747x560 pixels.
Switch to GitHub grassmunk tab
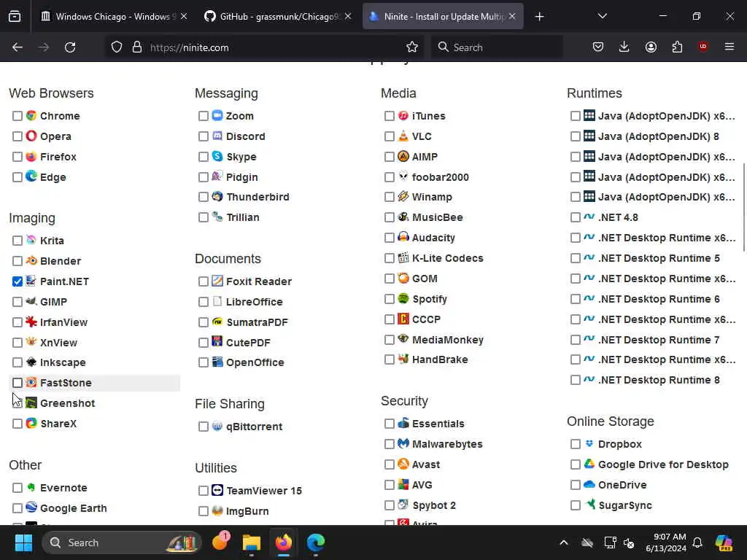click(x=278, y=16)
